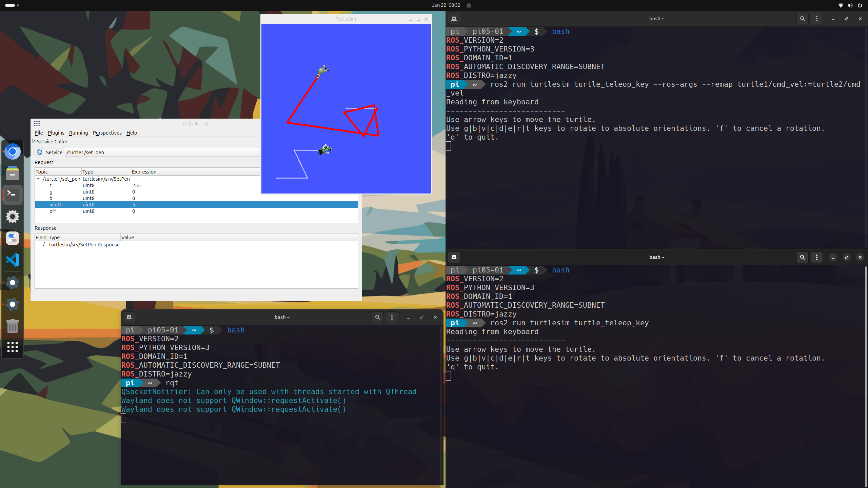868x488 pixels.
Task: Maximize the bottom-right bash terminal
Action: [x=846, y=257]
